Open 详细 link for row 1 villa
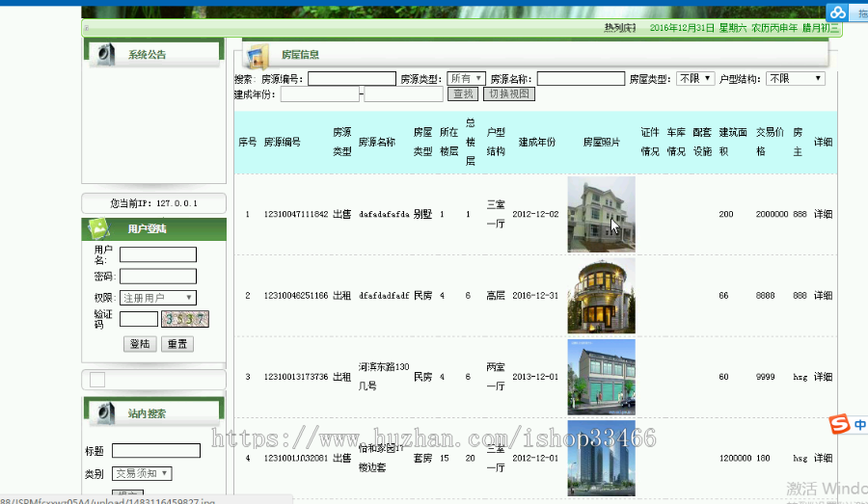Viewport: 868px width, 504px height. coord(824,214)
